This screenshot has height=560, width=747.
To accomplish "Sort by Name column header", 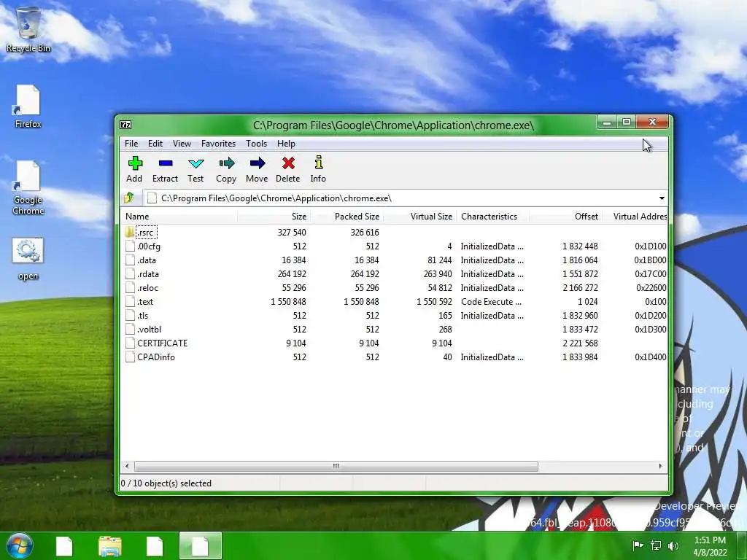I will [x=179, y=216].
